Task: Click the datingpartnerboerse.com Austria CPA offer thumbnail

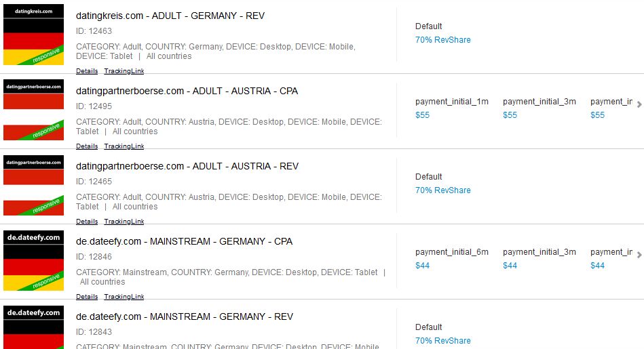Action: point(33,110)
